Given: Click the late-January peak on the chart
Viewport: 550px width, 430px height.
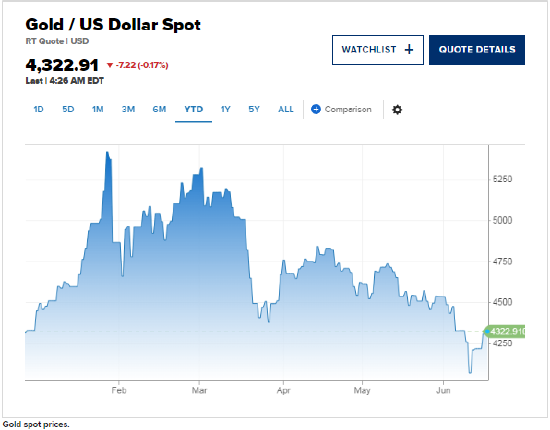Looking at the screenshot, I should (x=108, y=153).
